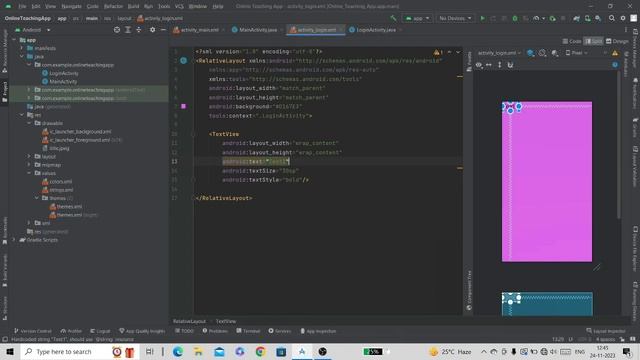Open the Layout Inspector button
640x360 pixels.
(606, 331)
